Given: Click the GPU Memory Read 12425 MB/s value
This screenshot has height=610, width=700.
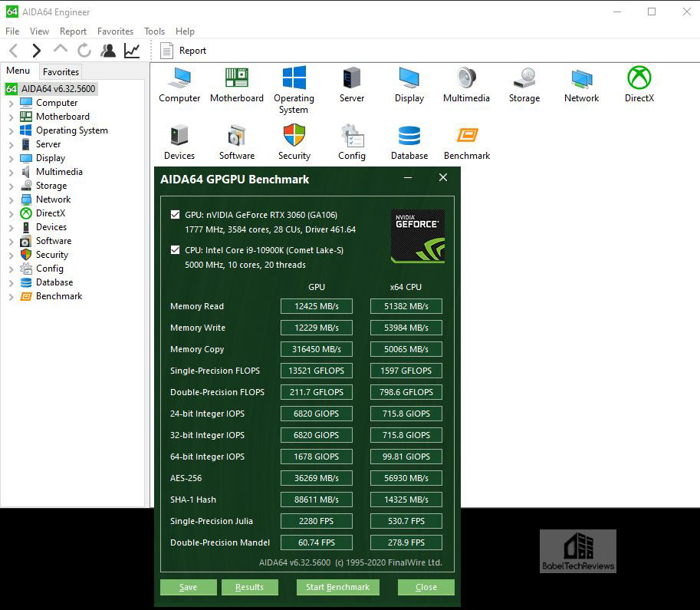Looking at the screenshot, I should tap(317, 306).
